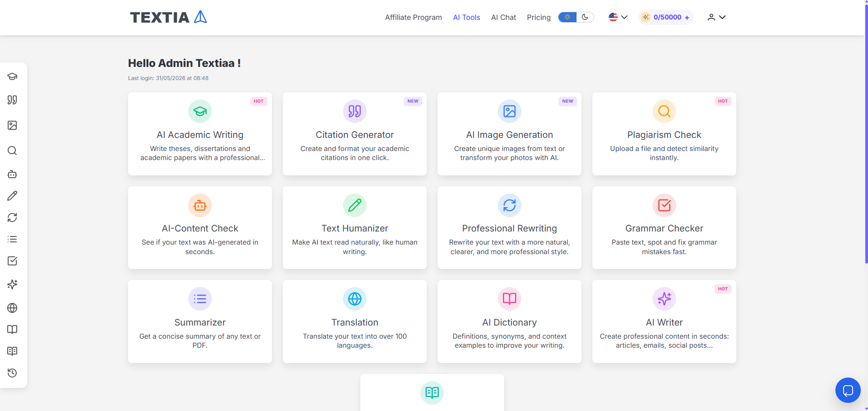Open Text Humanizer pencil icon in sidebar

(x=12, y=196)
